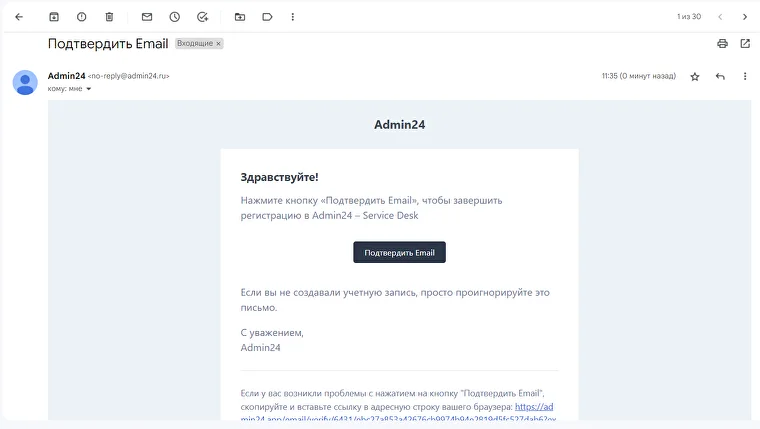Report this message as spam
760x429 pixels.
click(82, 17)
